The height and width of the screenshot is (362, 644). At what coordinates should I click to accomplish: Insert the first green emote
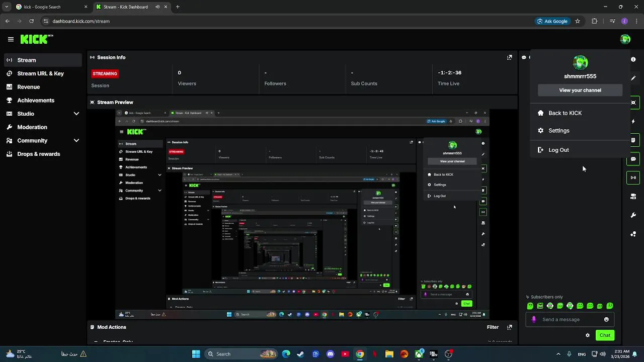[x=530, y=306]
